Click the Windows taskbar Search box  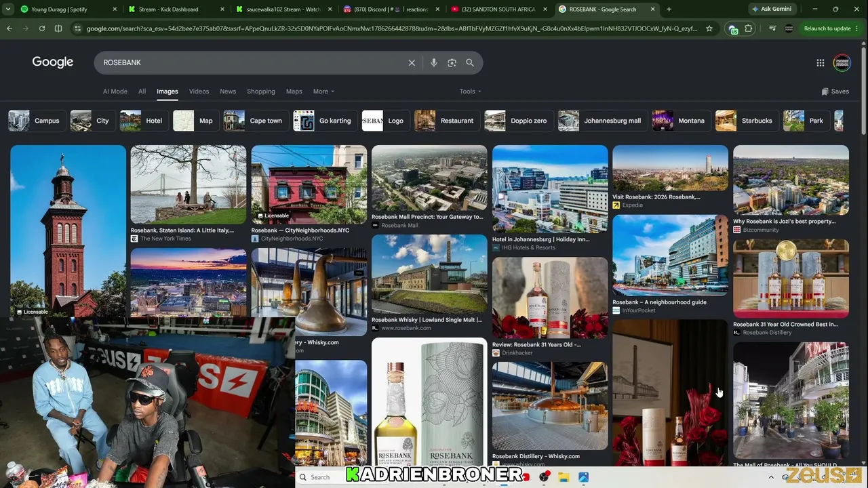coord(320,477)
